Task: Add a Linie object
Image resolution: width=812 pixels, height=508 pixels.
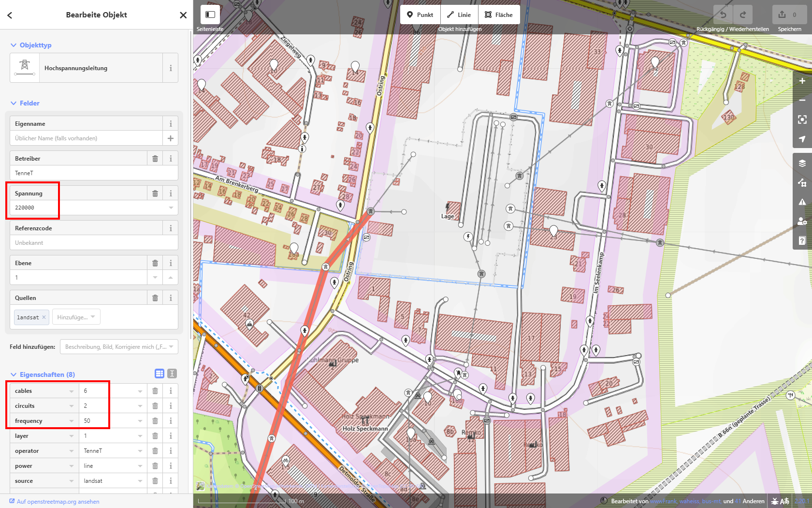Action: click(x=459, y=15)
